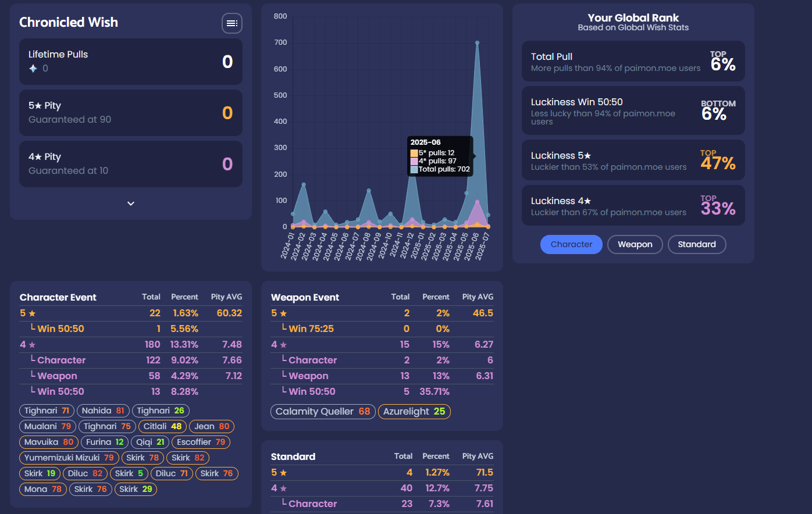Click the Standard table heading
This screenshot has height=514, width=812.
(293, 456)
